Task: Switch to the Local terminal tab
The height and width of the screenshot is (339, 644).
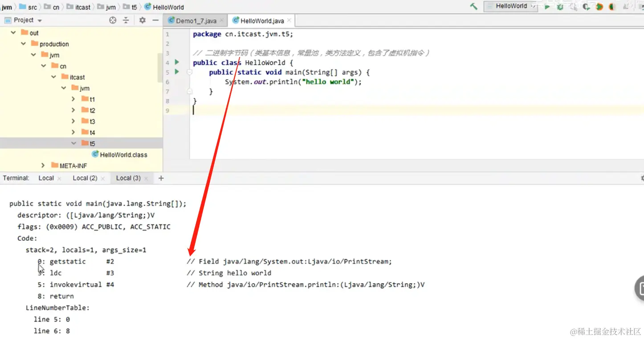Action: click(46, 178)
